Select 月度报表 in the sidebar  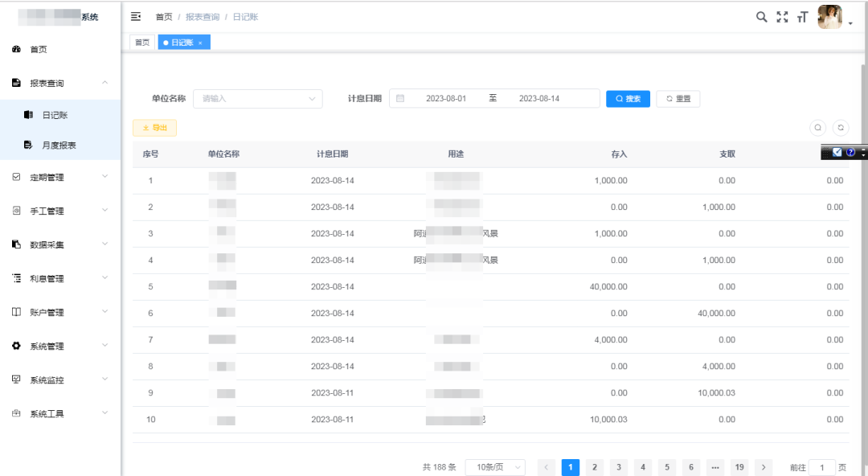(x=59, y=145)
